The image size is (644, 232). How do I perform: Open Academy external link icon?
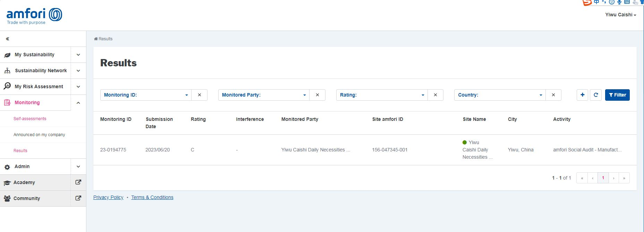click(78, 182)
